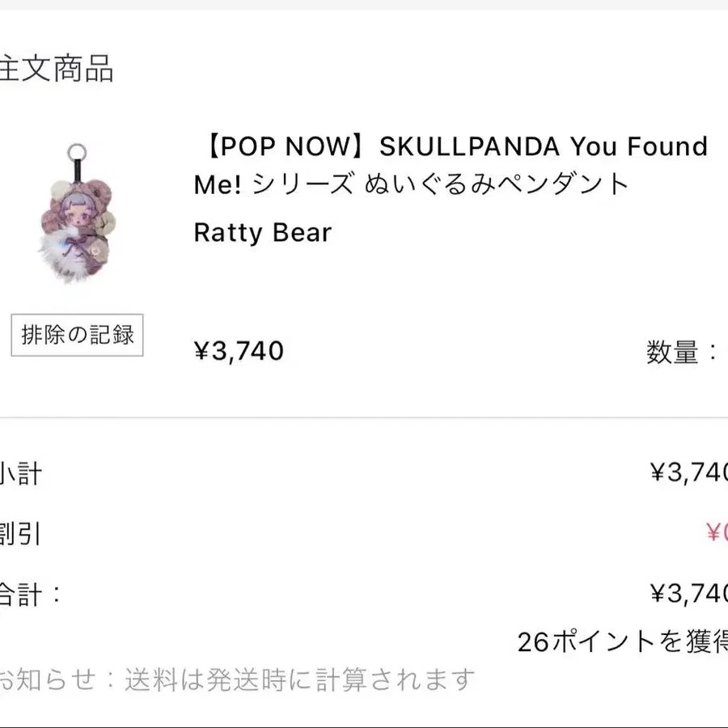Viewport: 728px width, 728px height.
Task: Click the 数量 quantity label
Action: pyautogui.click(x=673, y=352)
